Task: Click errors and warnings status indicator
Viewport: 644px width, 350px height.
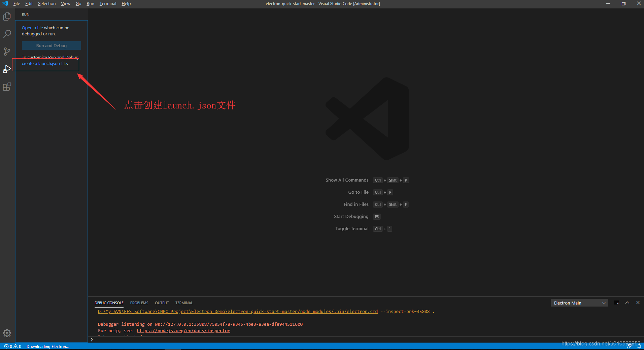Action: (x=13, y=346)
